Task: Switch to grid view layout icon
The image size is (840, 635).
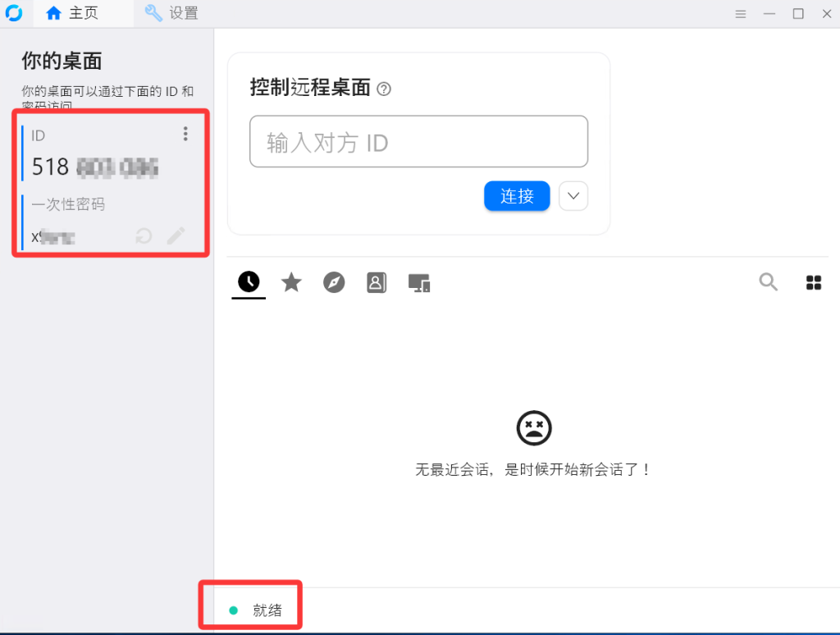Action: (814, 282)
